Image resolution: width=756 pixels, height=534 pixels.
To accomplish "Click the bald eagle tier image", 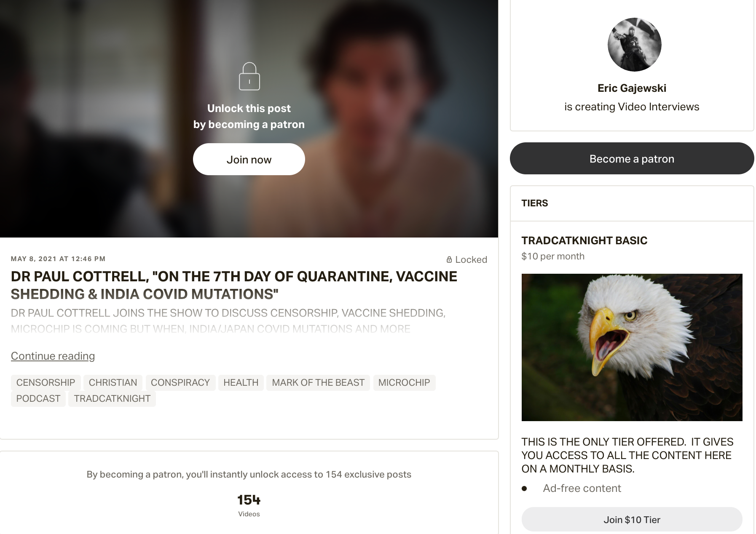I will [x=631, y=347].
